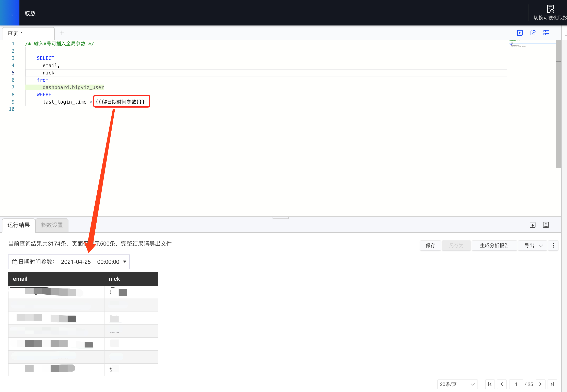Screen dimensions: 567x392
Task: Click the 保存 save button
Action: tap(430, 245)
